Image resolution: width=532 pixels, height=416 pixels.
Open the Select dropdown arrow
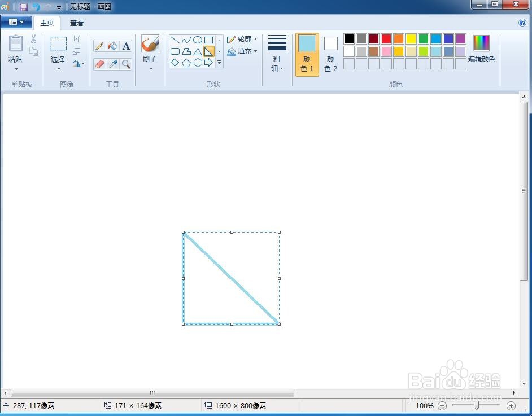(x=58, y=69)
